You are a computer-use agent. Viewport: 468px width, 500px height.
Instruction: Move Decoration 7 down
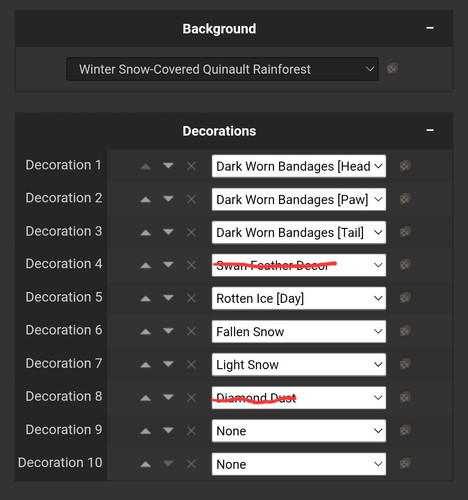[168, 364]
